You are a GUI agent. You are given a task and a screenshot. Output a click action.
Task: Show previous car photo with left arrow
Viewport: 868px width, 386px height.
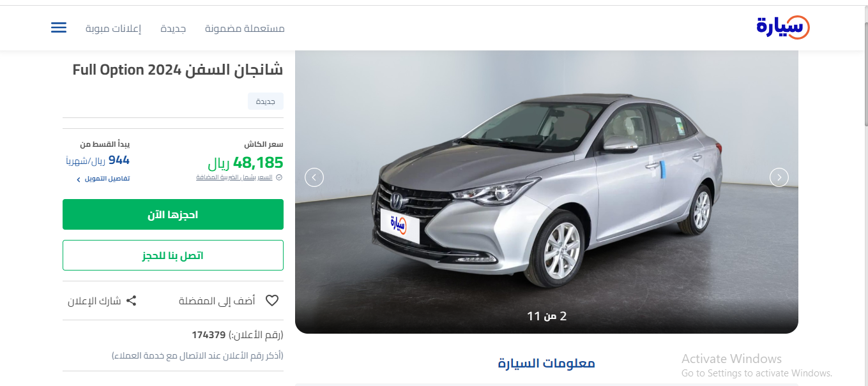pos(314,177)
